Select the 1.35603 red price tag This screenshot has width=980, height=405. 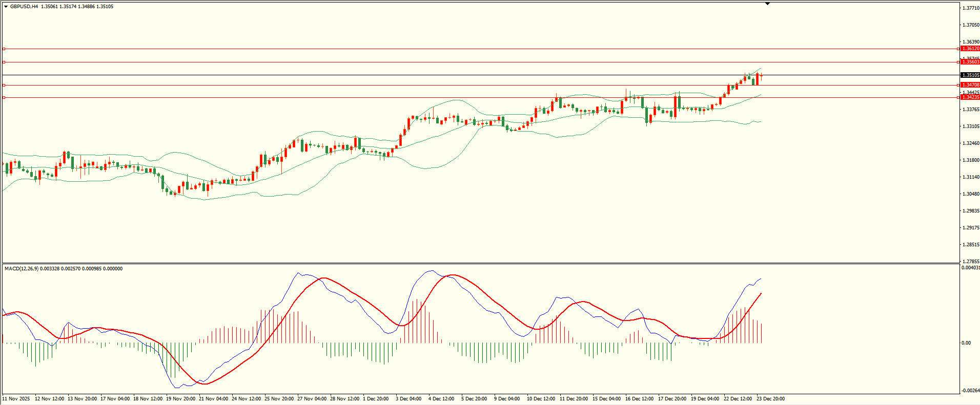tap(970, 62)
